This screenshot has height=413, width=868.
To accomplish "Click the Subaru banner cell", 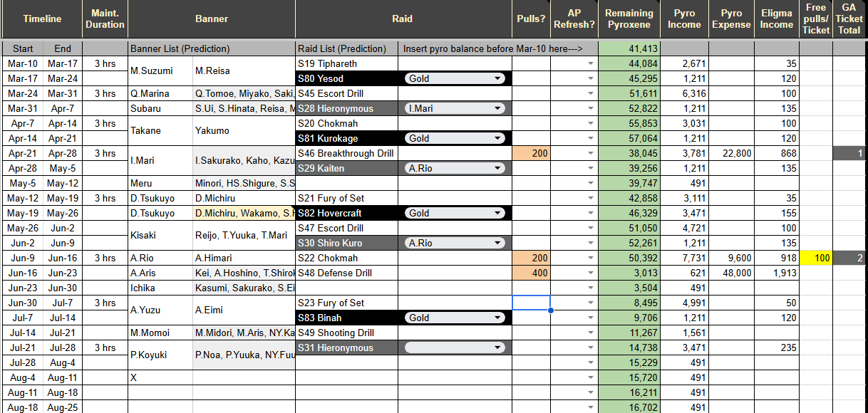I will (160, 108).
